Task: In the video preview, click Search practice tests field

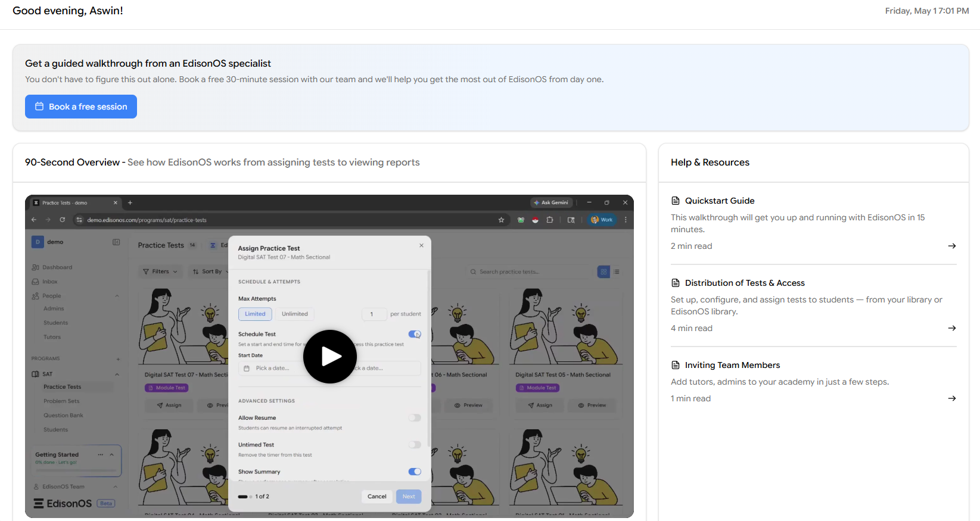Action: click(x=528, y=272)
